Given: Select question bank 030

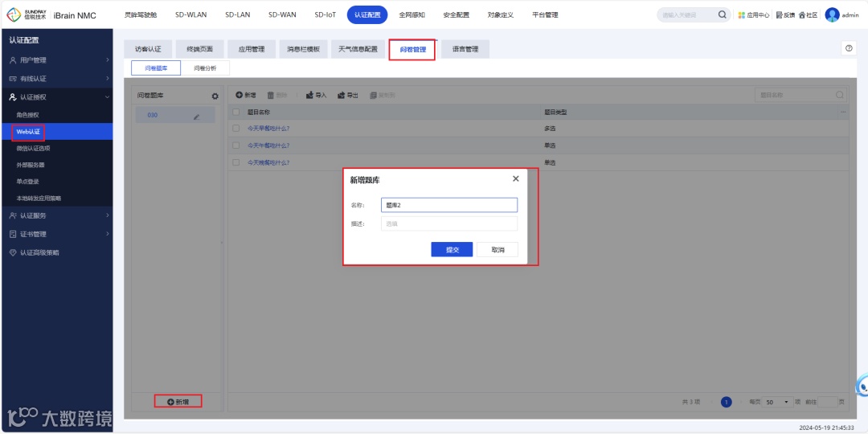Looking at the screenshot, I should pos(175,115).
